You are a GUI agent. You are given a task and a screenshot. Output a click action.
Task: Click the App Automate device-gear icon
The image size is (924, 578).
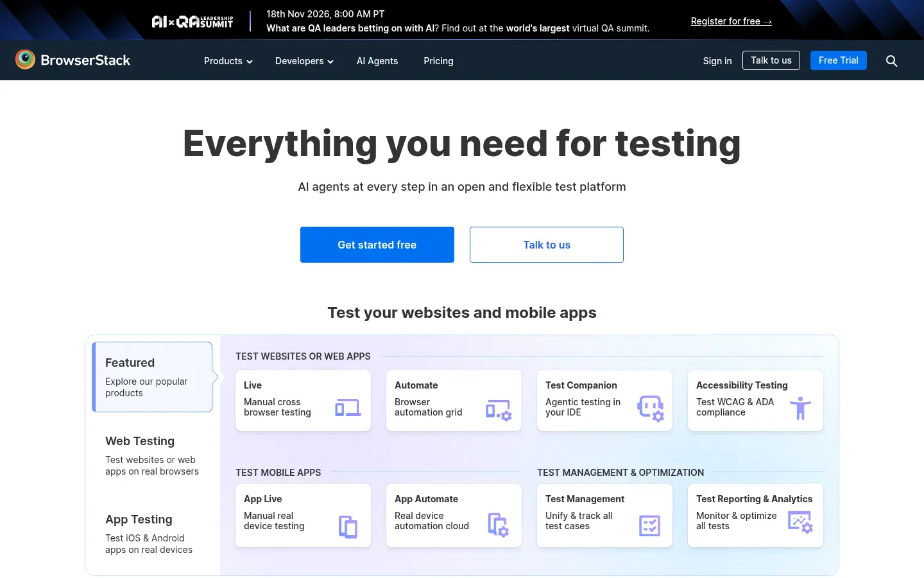click(499, 525)
